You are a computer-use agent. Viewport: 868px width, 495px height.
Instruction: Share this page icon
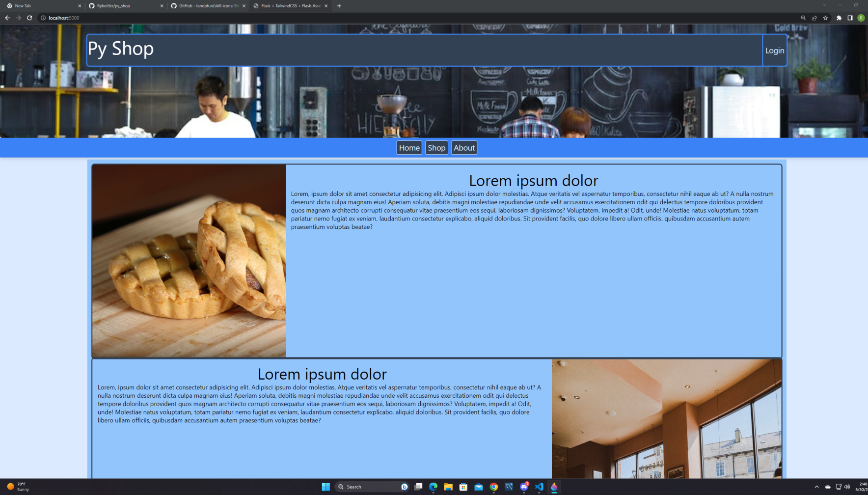point(814,18)
